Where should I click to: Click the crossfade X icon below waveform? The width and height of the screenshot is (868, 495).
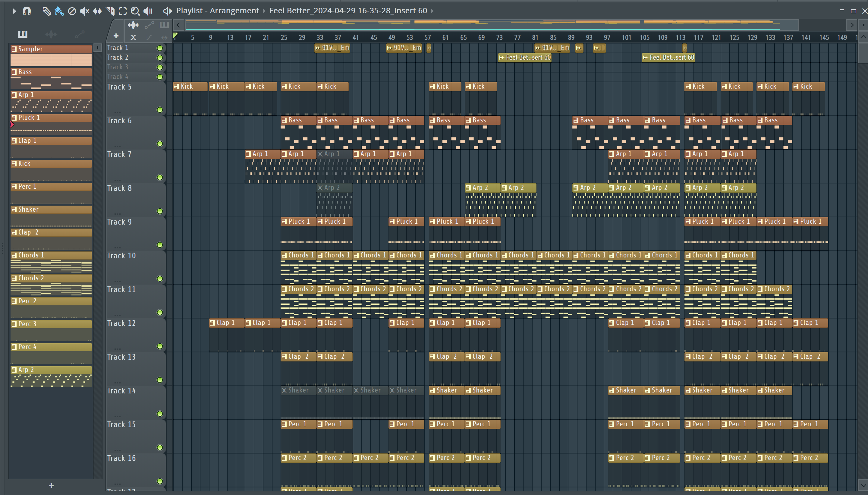pyautogui.click(x=133, y=37)
